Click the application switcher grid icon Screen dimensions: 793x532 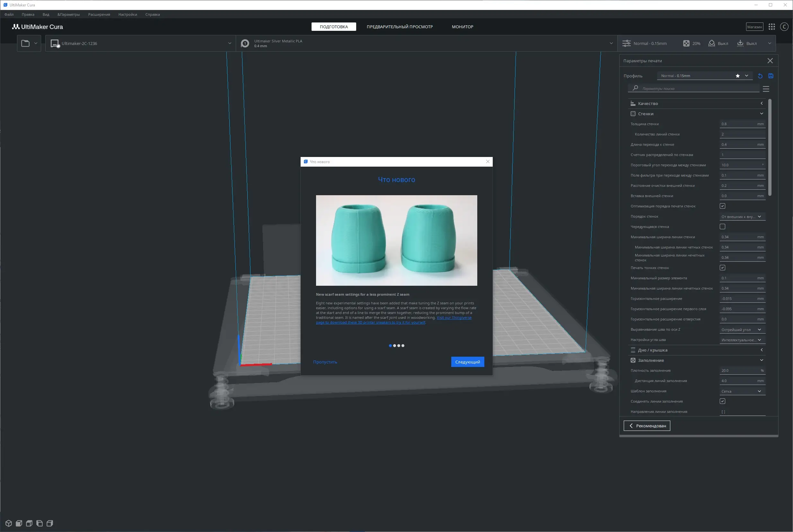point(771,27)
